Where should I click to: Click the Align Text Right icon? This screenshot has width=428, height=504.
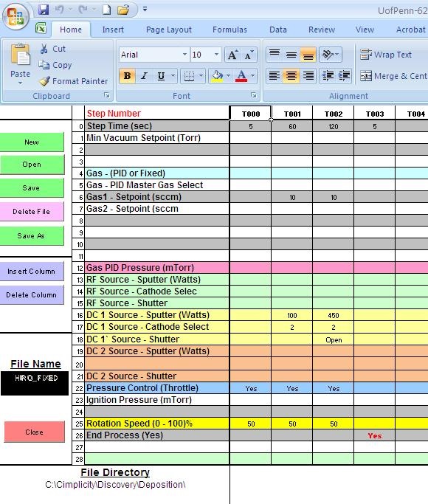308,76
